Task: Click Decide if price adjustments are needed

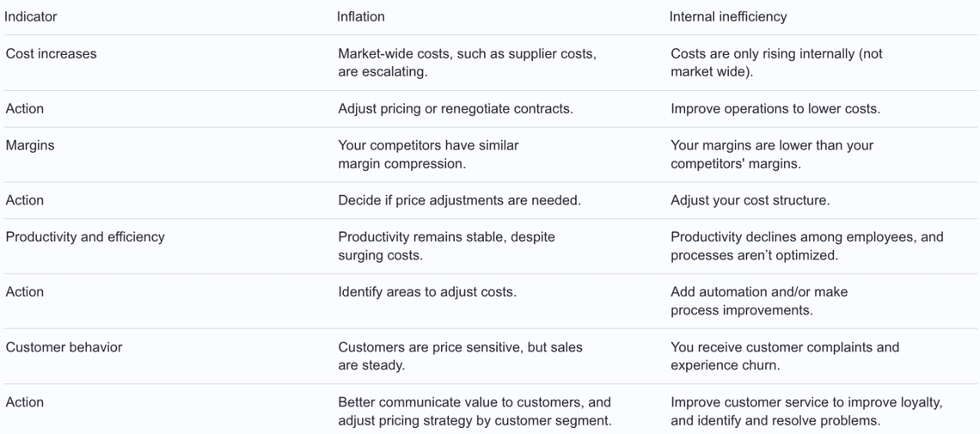Action: pyautogui.click(x=459, y=200)
